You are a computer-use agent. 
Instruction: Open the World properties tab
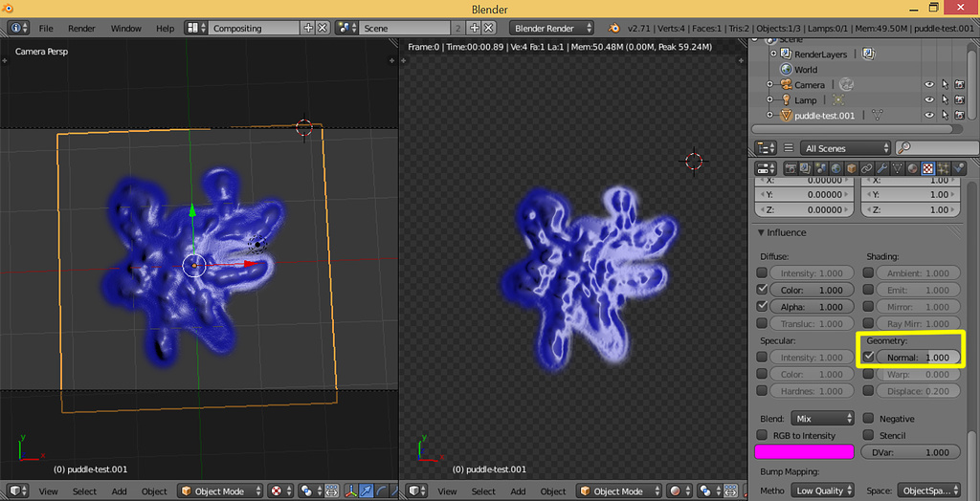pyautogui.click(x=835, y=168)
